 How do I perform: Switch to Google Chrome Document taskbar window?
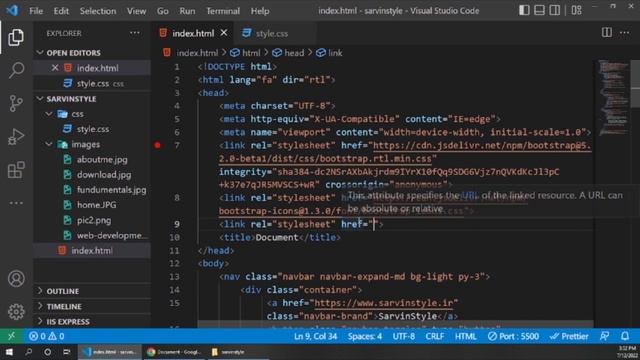tap(174, 352)
